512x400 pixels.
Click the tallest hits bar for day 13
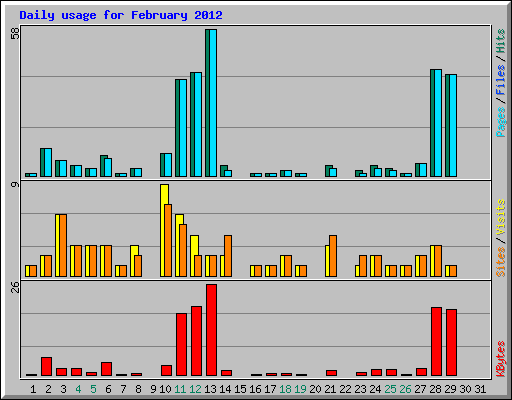click(x=208, y=103)
